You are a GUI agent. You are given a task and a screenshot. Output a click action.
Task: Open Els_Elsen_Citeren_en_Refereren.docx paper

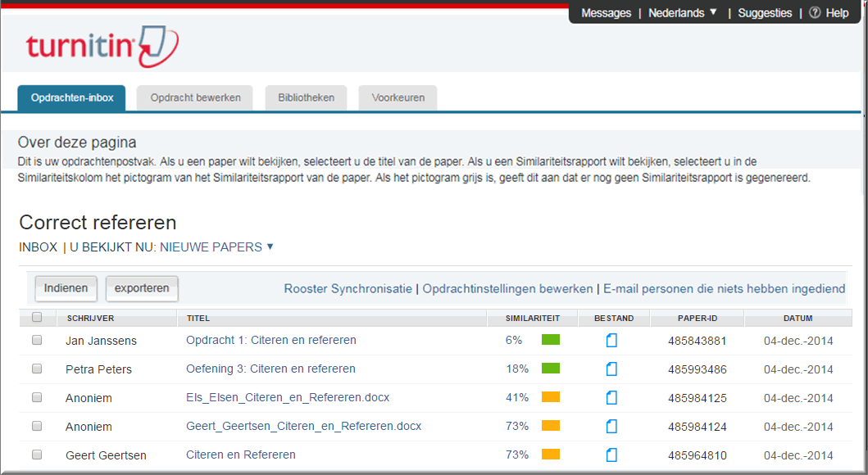[x=288, y=397]
